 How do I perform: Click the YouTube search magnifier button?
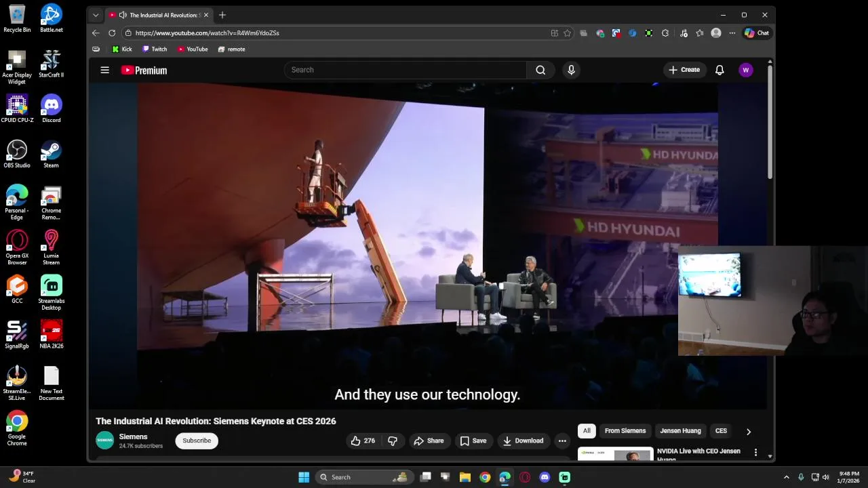540,70
